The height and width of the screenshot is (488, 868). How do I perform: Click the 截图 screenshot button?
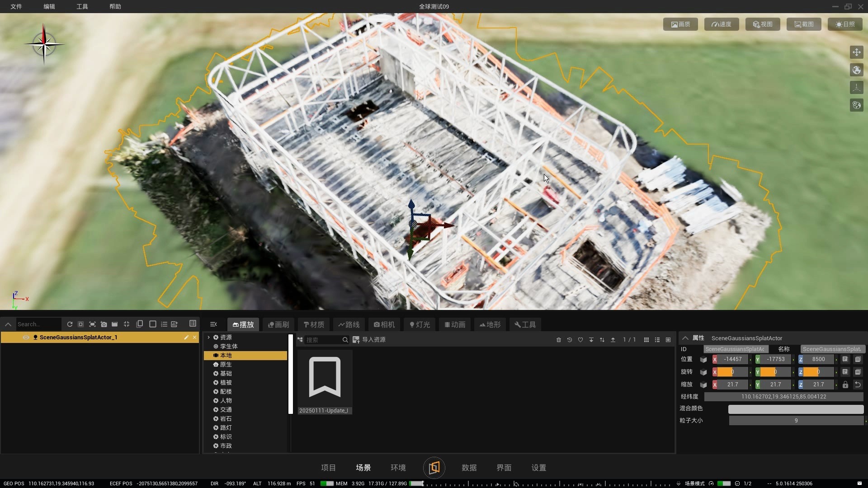coord(804,24)
